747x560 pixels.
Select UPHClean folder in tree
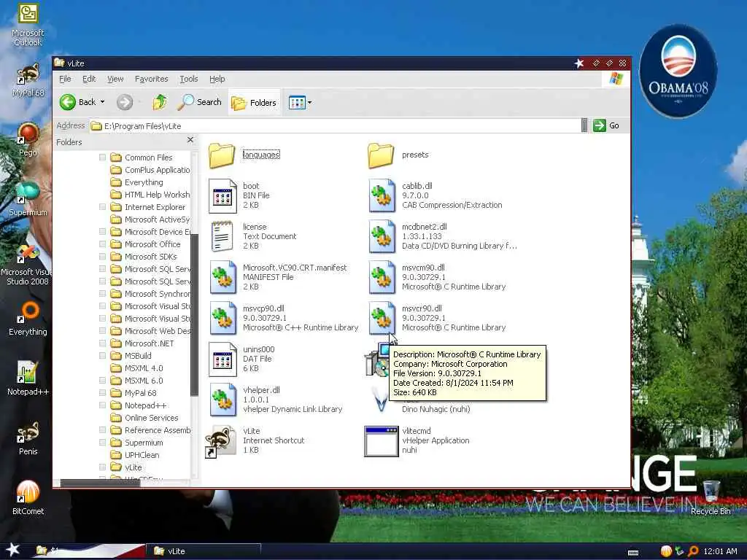pyautogui.click(x=142, y=454)
